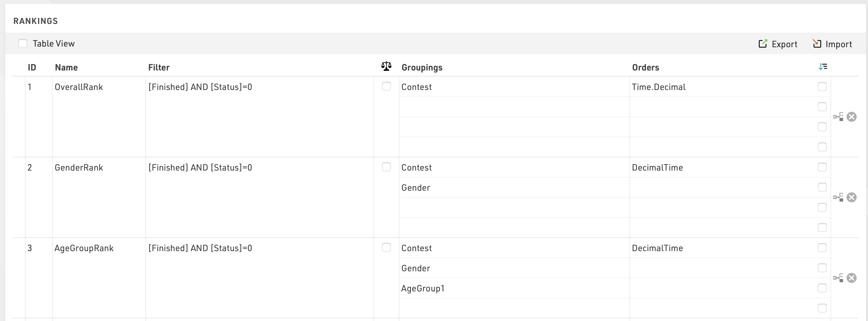Delete the GenderRank ranking
Screen dimensions: 868x321
[x=852, y=197]
